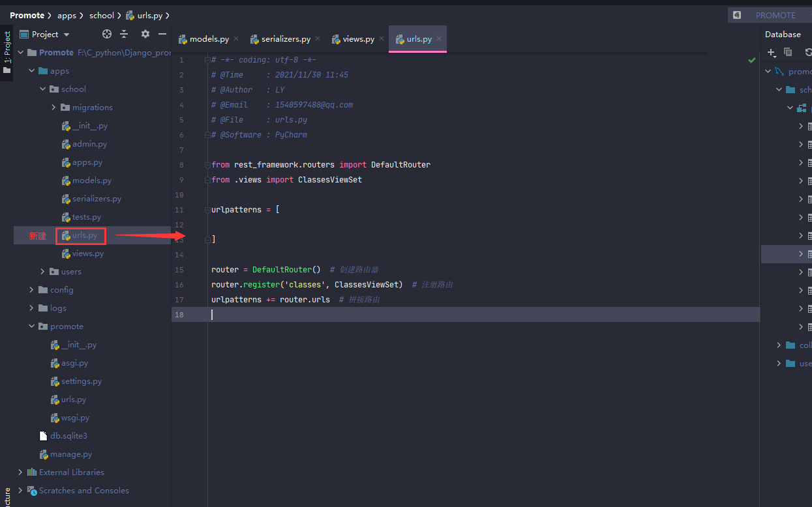This screenshot has width=812, height=507.
Task: Close the serializers.py editor tab
Action: [318, 39]
